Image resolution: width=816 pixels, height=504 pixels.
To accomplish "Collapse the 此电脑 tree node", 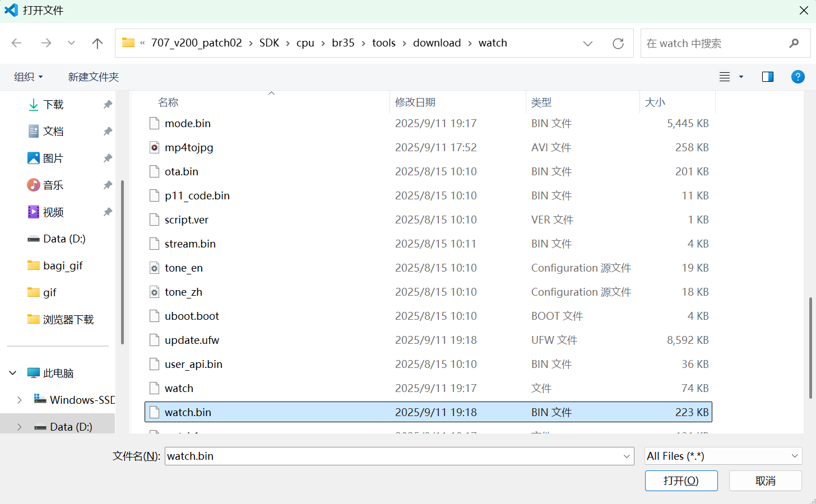I will (x=12, y=373).
